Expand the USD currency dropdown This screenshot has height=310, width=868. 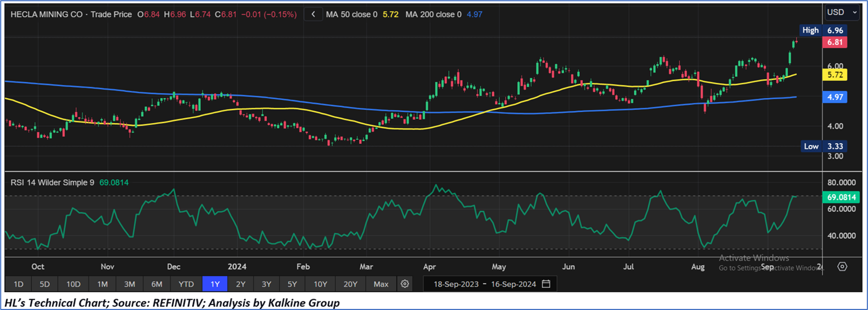(842, 12)
